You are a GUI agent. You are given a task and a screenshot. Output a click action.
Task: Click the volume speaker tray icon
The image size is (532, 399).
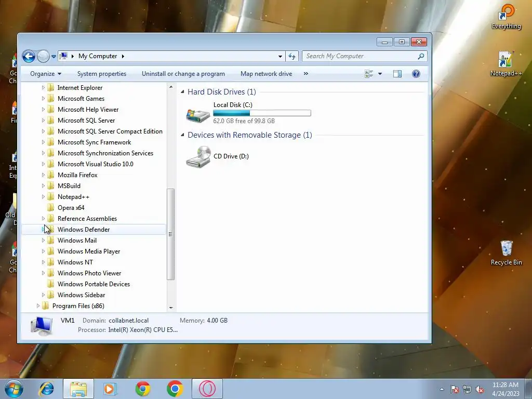[480, 389]
